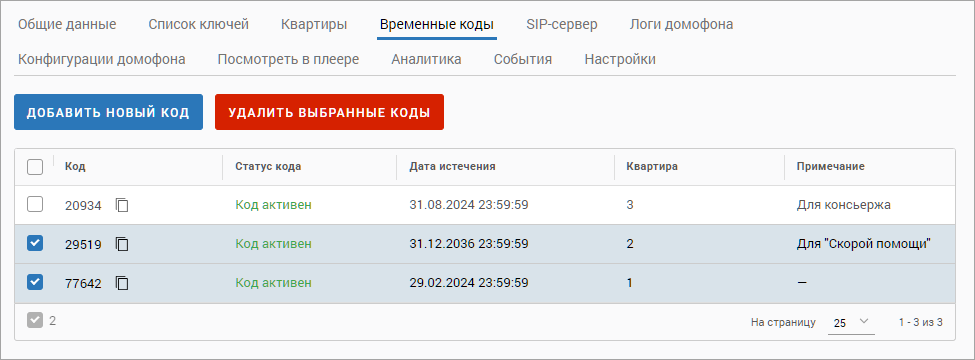The height and width of the screenshot is (360, 975).
Task: Open the Настройки tab
Action: coord(620,59)
